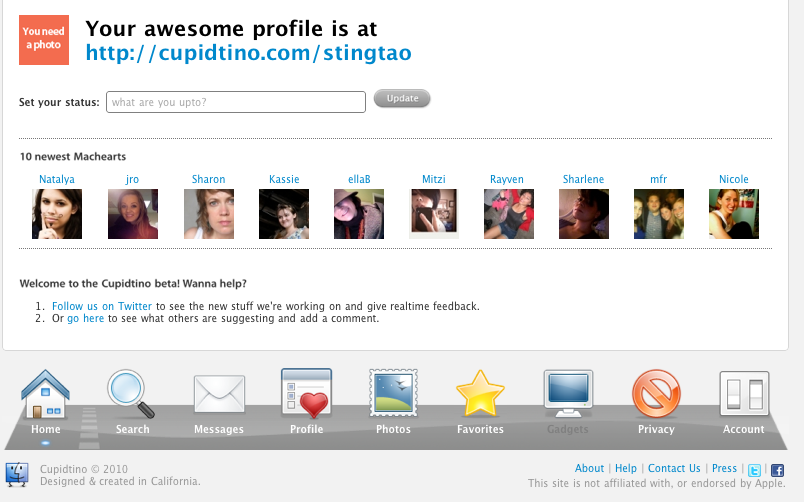The width and height of the screenshot is (804, 502).
Task: View Mitzi's profile photo
Action: pos(434,213)
